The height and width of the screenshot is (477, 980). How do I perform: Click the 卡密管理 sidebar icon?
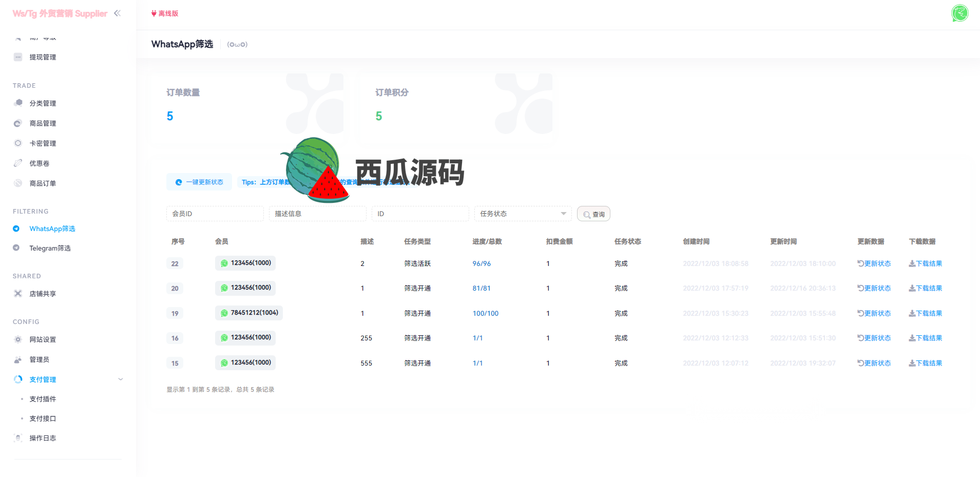18,143
